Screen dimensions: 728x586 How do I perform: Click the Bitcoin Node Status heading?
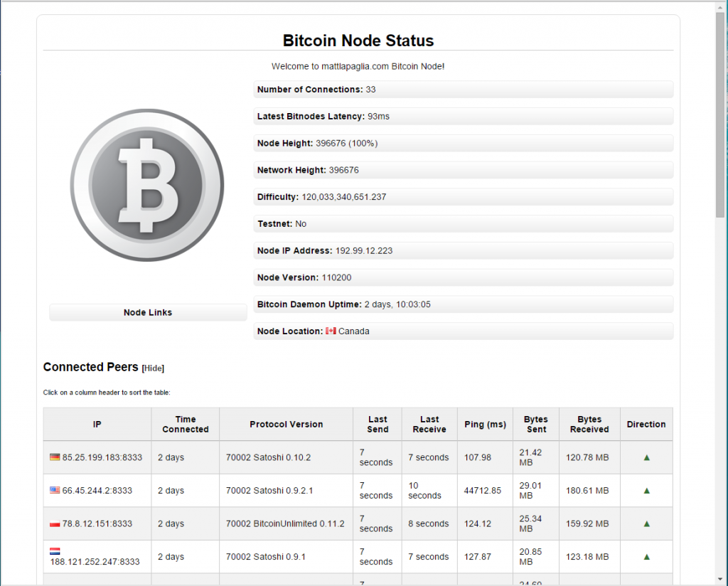click(x=358, y=41)
